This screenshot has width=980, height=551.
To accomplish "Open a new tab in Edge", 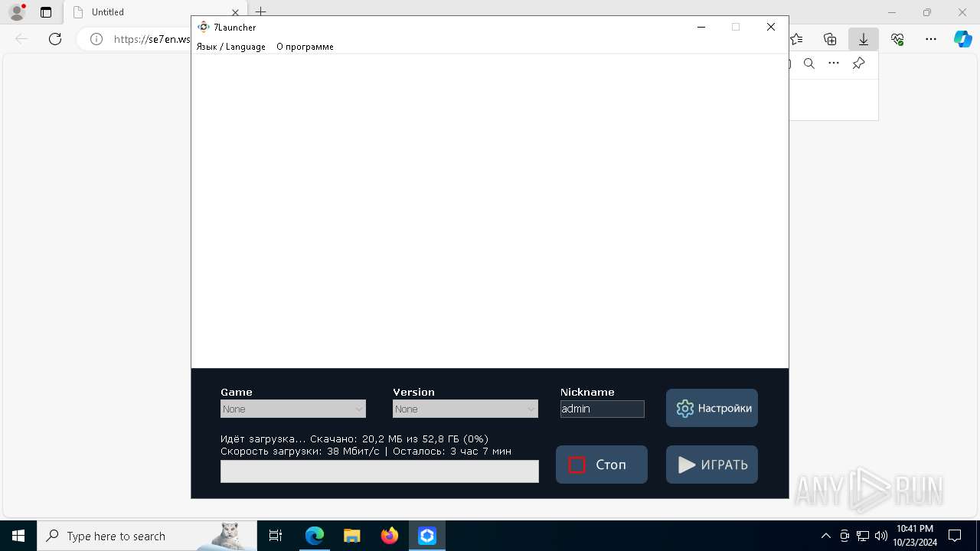I will coord(261,12).
